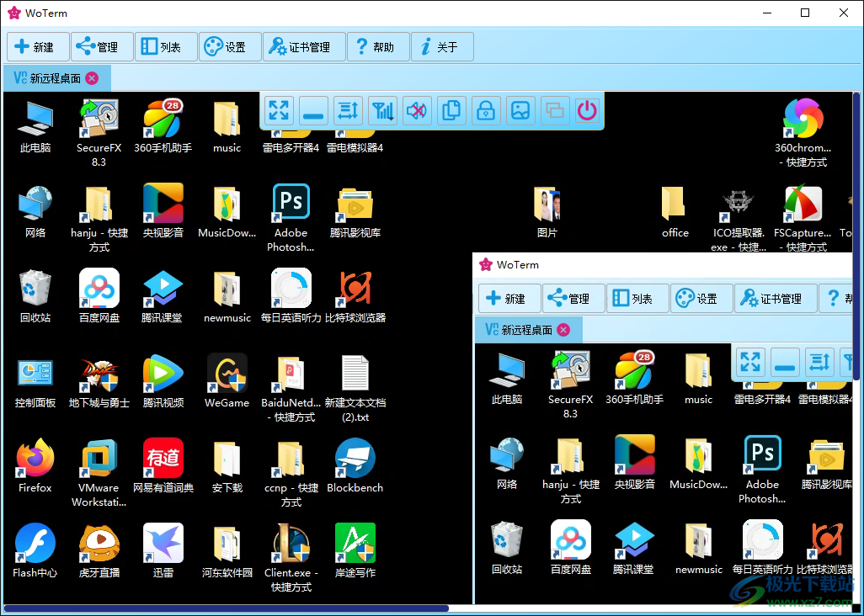The image size is (864, 616).
Task: Click outer floating toolbar's resize-arrows icon
Action: (x=349, y=110)
